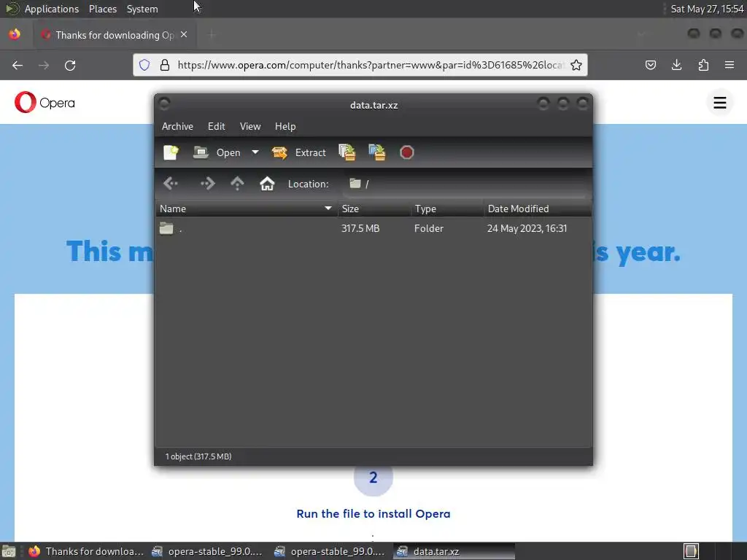Select the 'Thanks for downloading Op' tab
The width and height of the screenshot is (747, 560).
click(x=115, y=35)
